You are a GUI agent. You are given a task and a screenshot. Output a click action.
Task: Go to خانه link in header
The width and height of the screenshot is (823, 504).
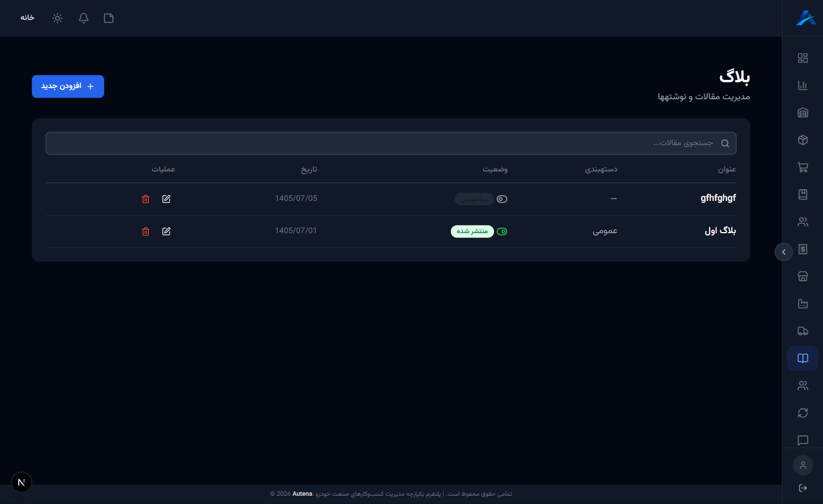28,18
